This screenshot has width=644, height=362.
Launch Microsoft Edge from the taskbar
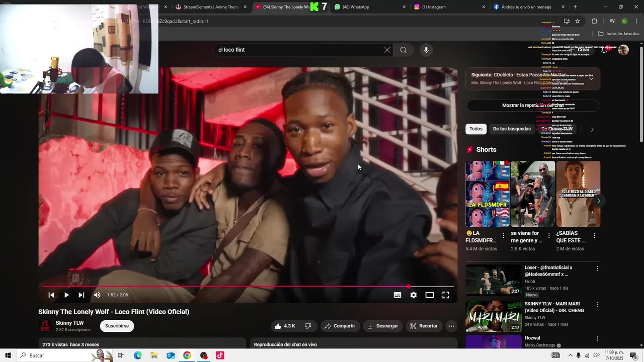click(137, 355)
